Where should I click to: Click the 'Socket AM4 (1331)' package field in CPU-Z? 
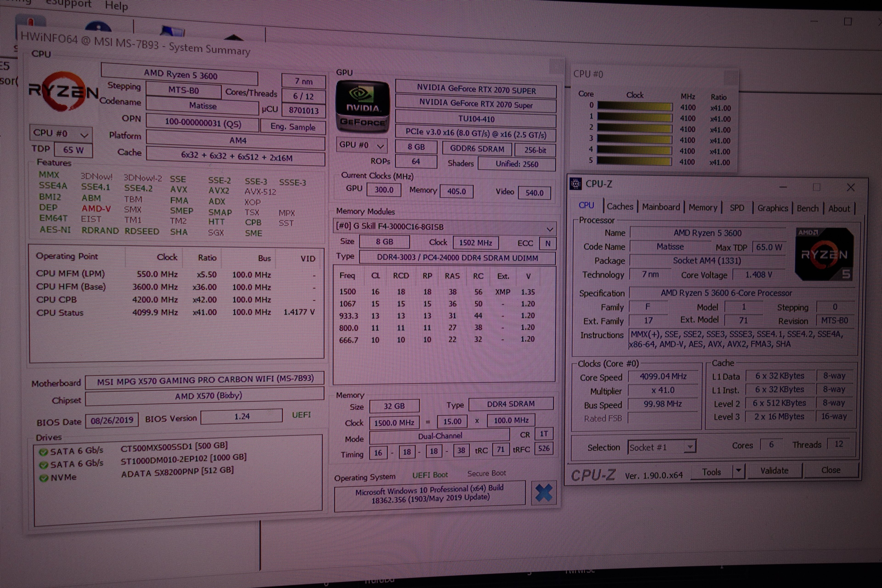707,261
